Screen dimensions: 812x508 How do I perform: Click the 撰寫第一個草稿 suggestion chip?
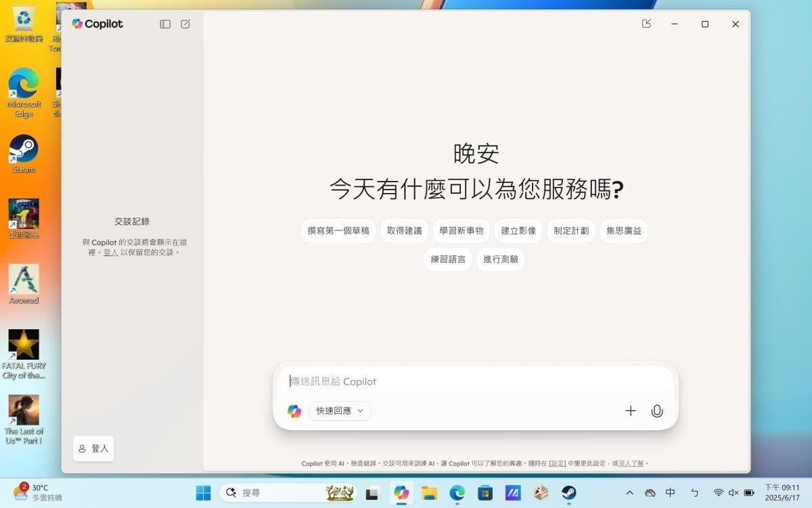pyautogui.click(x=338, y=231)
